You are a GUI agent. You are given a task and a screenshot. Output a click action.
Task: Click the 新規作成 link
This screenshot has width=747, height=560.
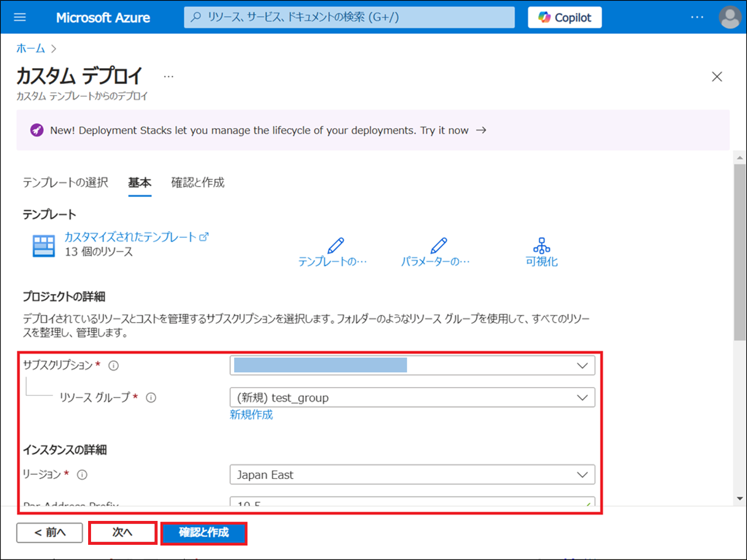[251, 415]
